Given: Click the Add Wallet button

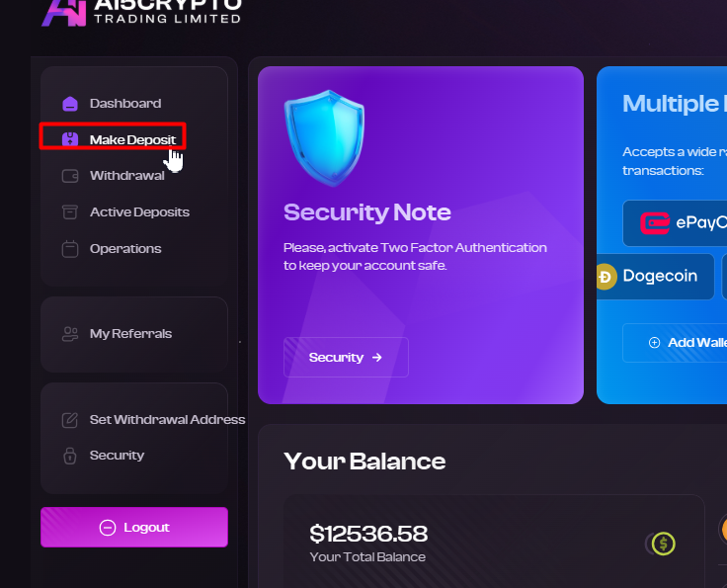Looking at the screenshot, I should coord(675,343).
